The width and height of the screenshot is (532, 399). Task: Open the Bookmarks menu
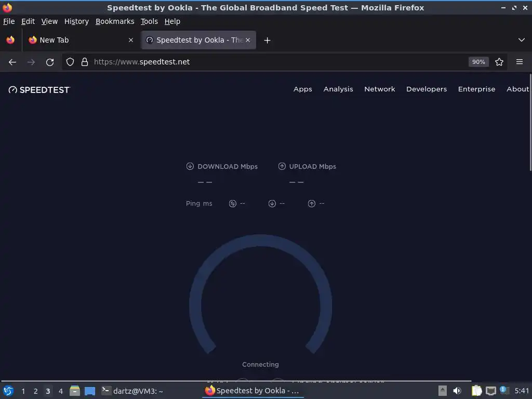pyautogui.click(x=115, y=21)
